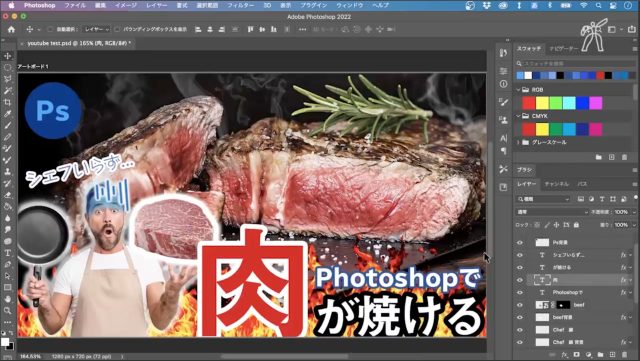This screenshot has height=361, width=640.
Task: Hide the が焼ける text layer
Action: coord(520,267)
